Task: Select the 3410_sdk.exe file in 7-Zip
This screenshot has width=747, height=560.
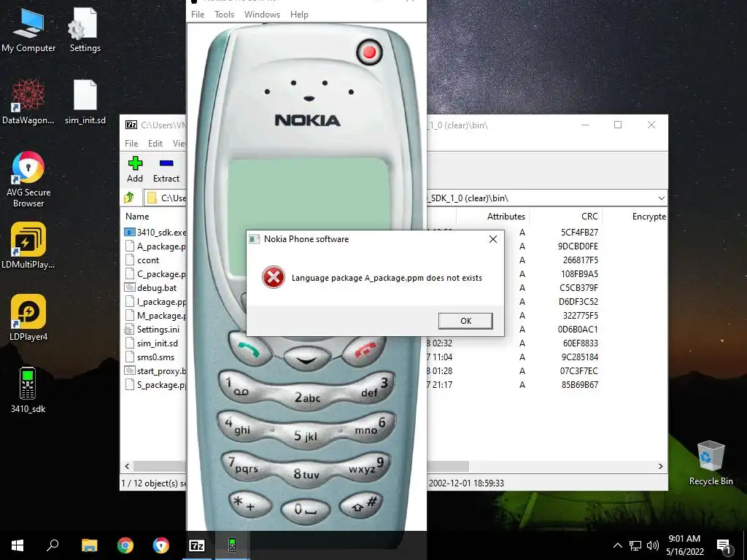Action: pos(161,233)
